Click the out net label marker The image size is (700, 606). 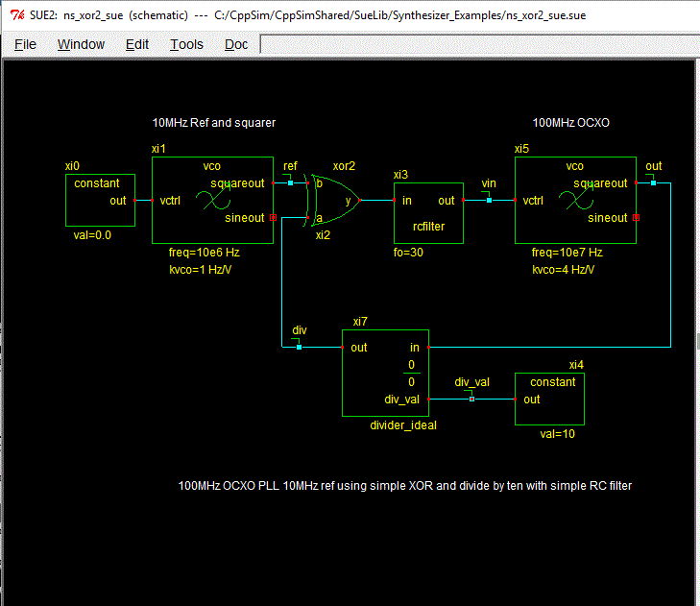click(653, 182)
